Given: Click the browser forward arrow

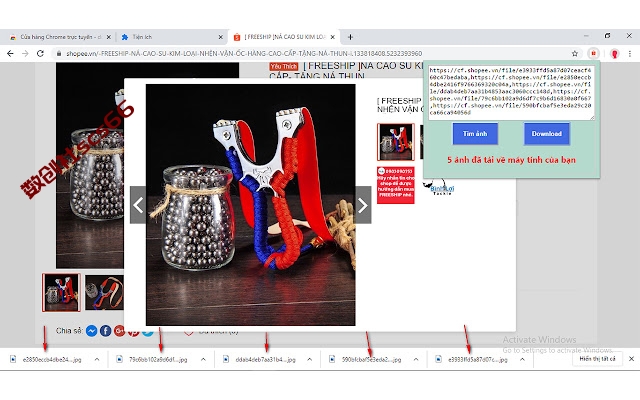Looking at the screenshot, I should click(25, 53).
